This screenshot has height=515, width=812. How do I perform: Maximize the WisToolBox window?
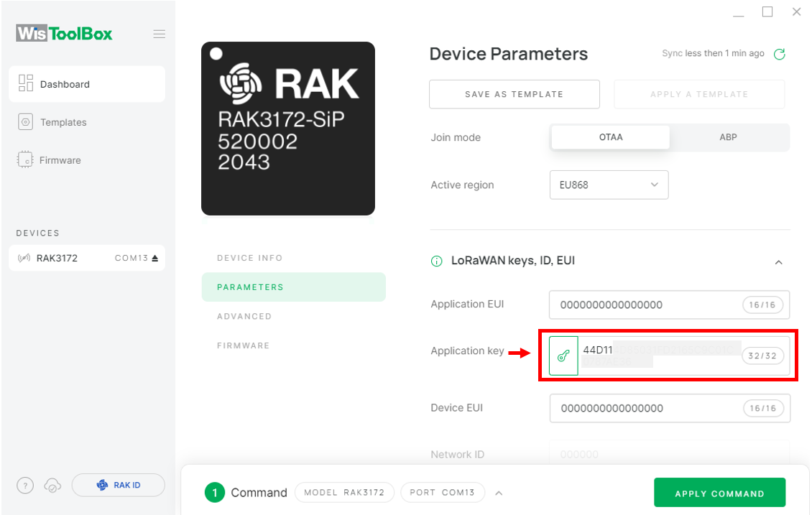pyautogui.click(x=767, y=12)
